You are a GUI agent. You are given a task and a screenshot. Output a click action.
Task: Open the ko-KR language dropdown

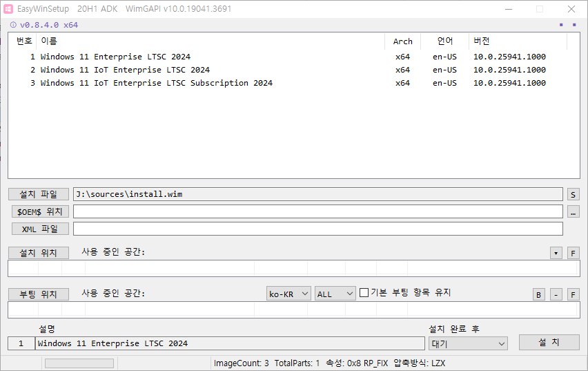coord(288,294)
